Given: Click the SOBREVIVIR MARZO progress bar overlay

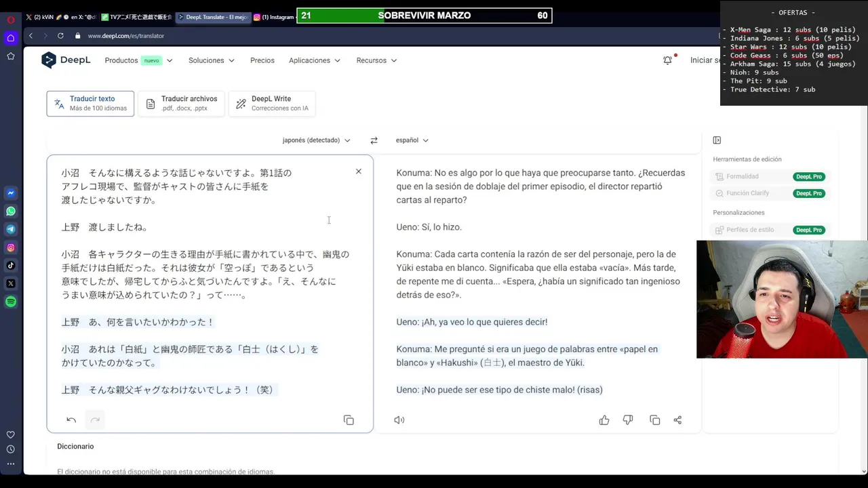Looking at the screenshot, I should tap(425, 16).
